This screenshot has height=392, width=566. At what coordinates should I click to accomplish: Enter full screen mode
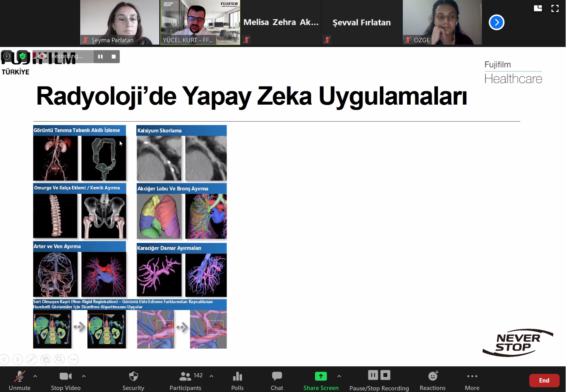point(555,8)
